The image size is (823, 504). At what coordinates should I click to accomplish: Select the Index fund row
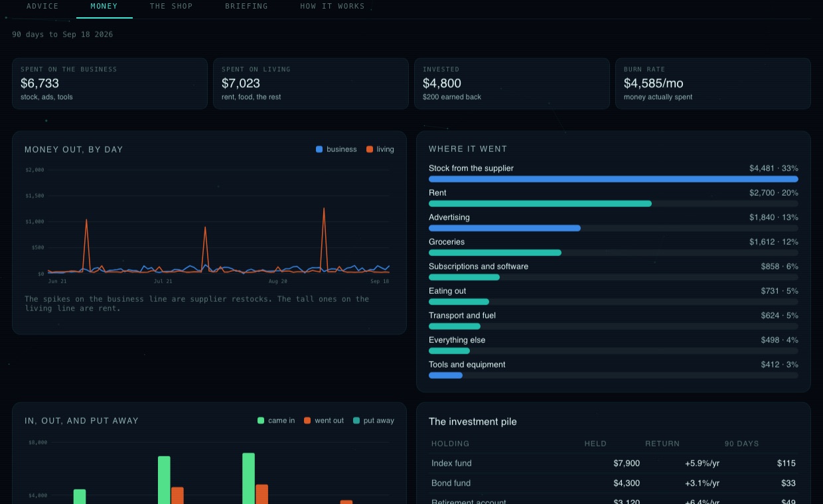(x=613, y=464)
